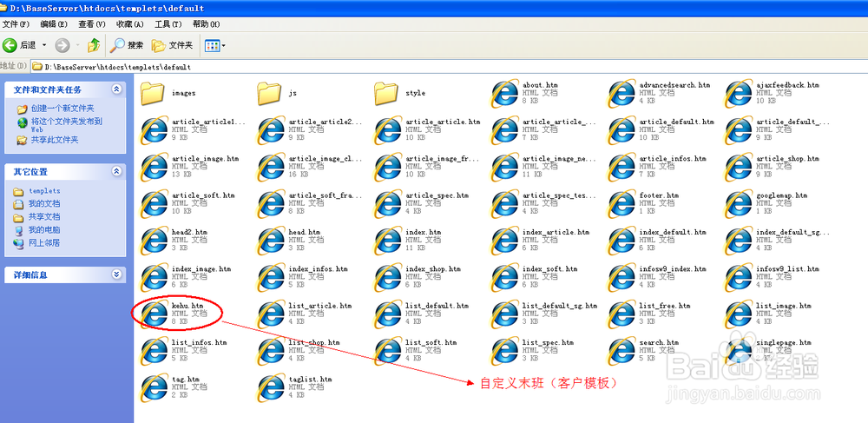868x423 pixels.
Task: Click the index_infos.htm file name
Action: (x=318, y=269)
